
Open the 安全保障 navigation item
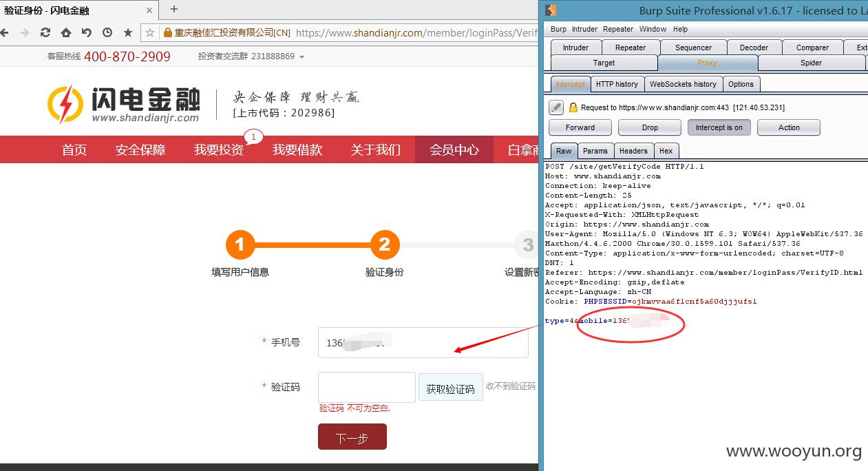(x=140, y=149)
